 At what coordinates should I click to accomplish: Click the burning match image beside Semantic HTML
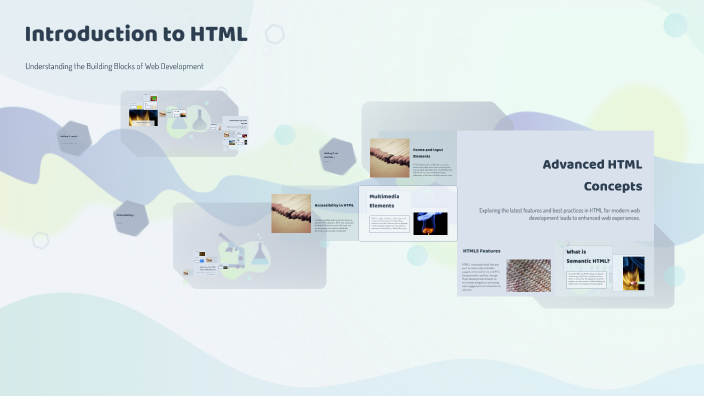634,273
